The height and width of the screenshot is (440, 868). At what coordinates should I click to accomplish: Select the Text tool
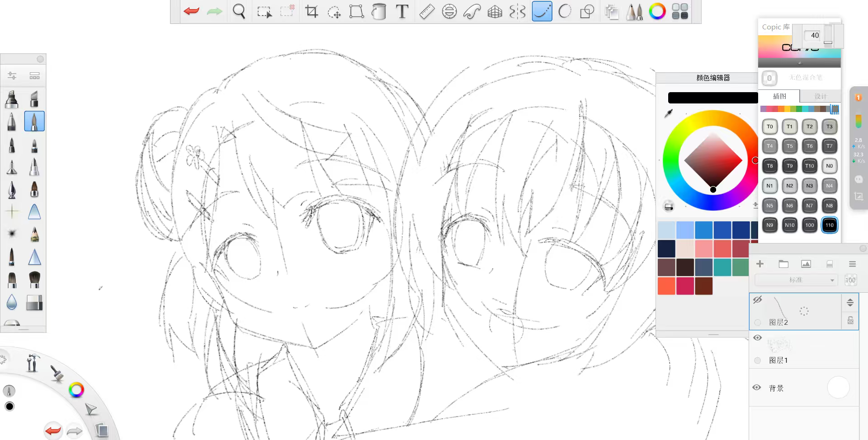tap(402, 12)
